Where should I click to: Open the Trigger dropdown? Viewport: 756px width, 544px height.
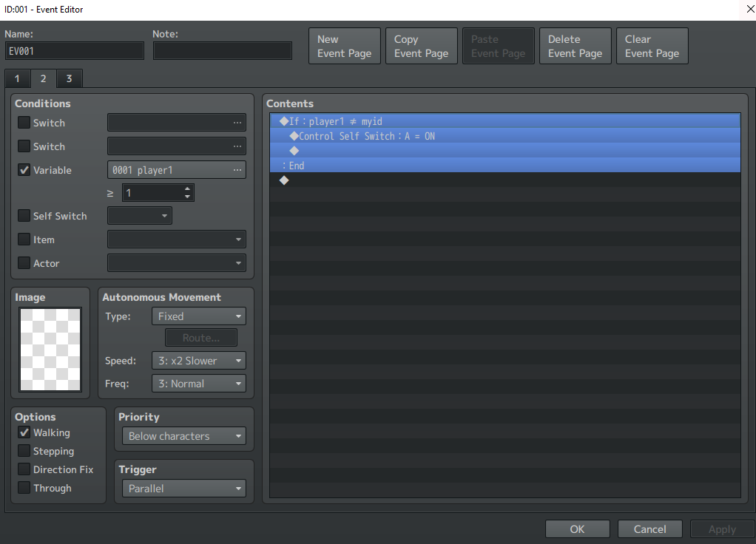[x=183, y=489]
